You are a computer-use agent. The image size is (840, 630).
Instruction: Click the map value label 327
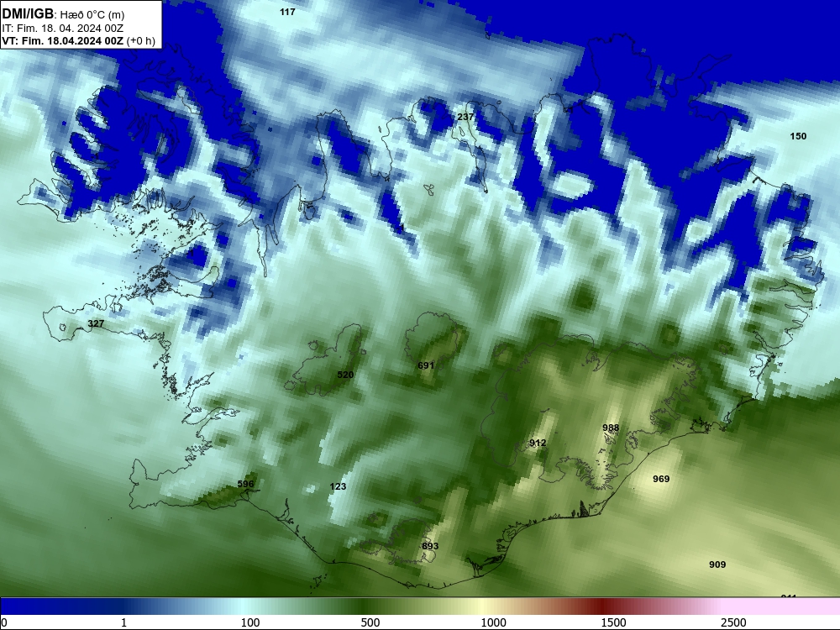[x=96, y=323]
